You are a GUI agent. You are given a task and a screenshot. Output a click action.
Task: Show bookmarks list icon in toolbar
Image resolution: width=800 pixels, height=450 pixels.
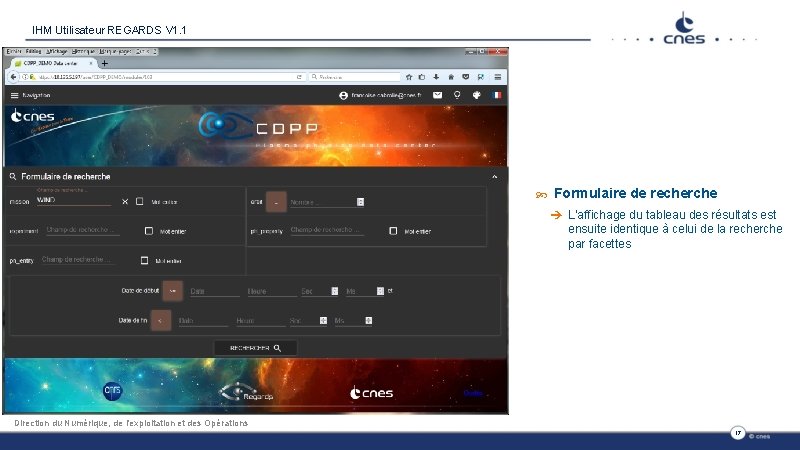click(x=422, y=77)
